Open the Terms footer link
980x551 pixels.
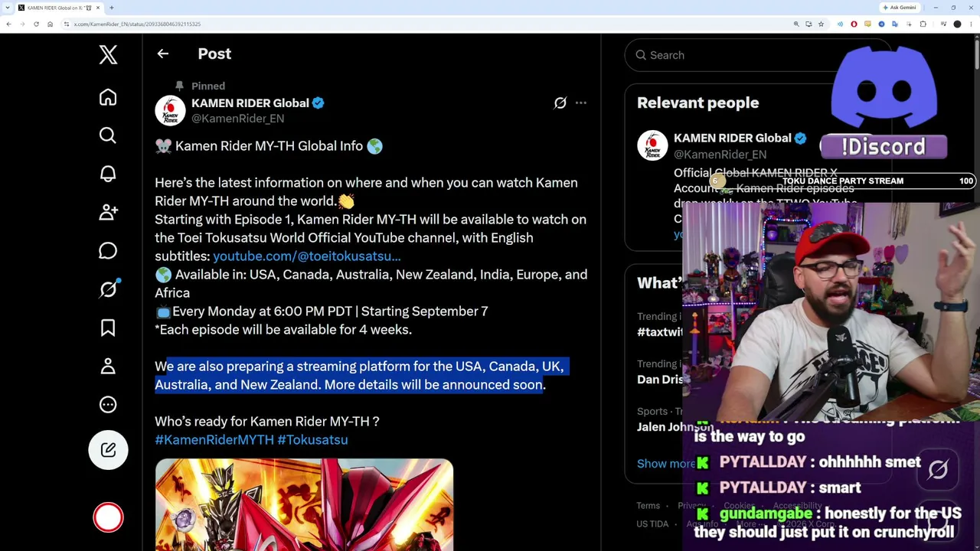648,506
